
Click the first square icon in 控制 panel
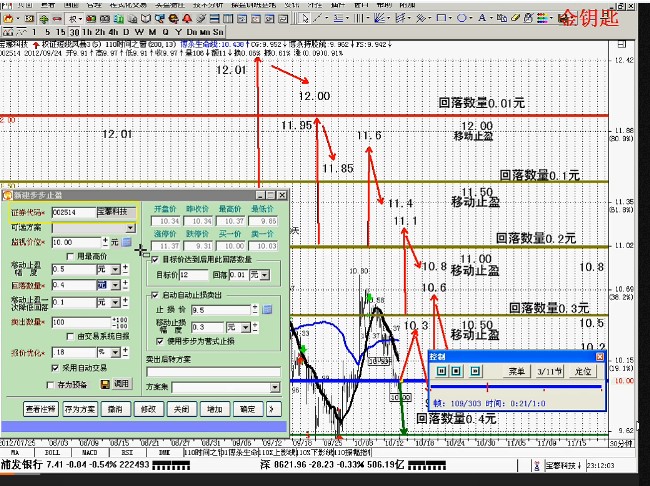pos(441,371)
